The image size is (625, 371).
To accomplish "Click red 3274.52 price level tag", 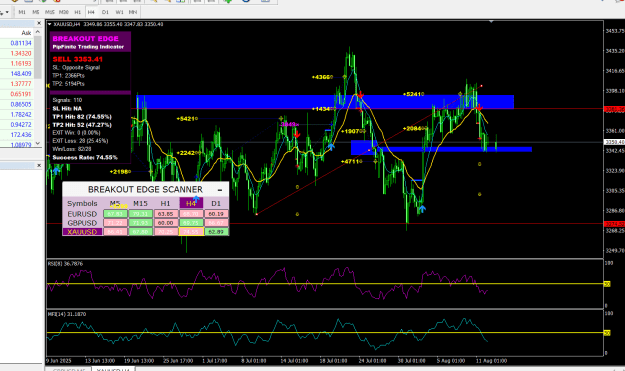I will pyautogui.click(x=614, y=224).
